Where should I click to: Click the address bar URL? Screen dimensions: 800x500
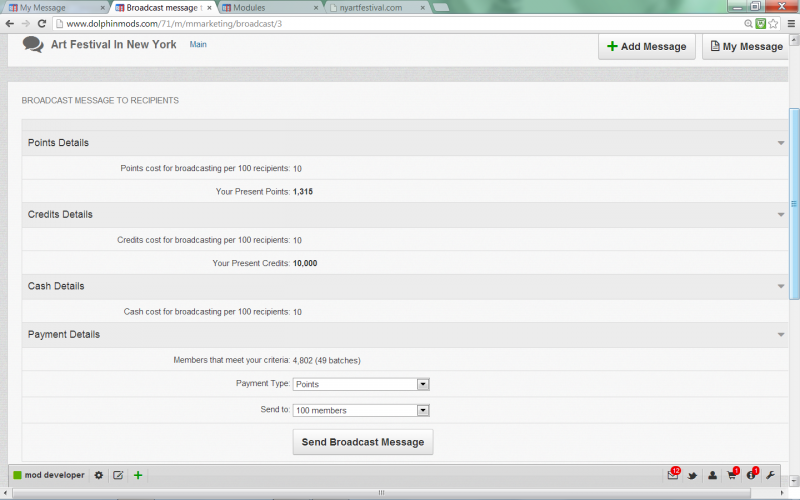174,23
